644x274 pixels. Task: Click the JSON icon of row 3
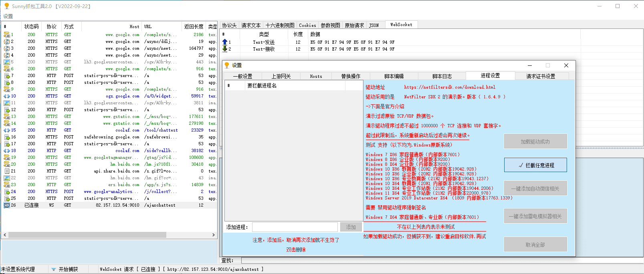coord(6,49)
